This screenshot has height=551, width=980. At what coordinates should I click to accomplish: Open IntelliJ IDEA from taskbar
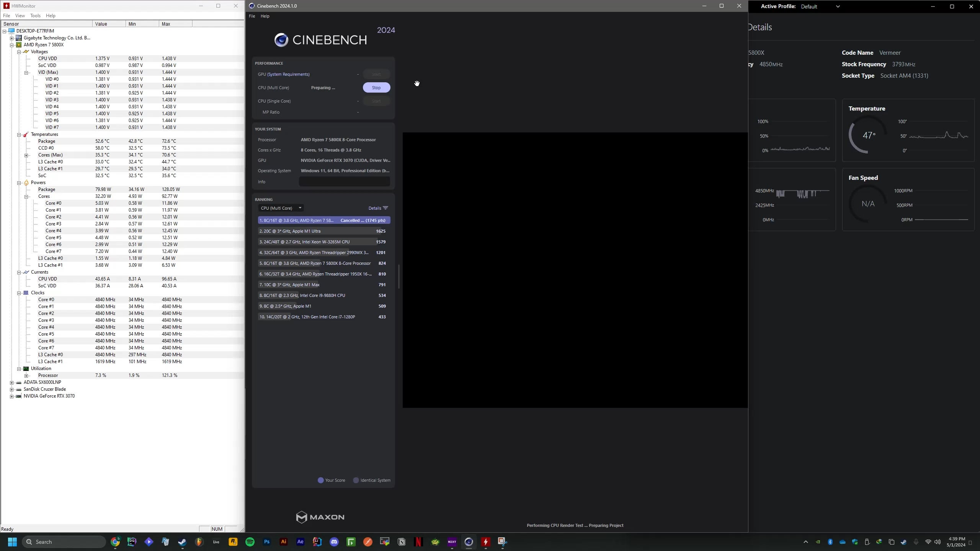pyautogui.click(x=317, y=542)
